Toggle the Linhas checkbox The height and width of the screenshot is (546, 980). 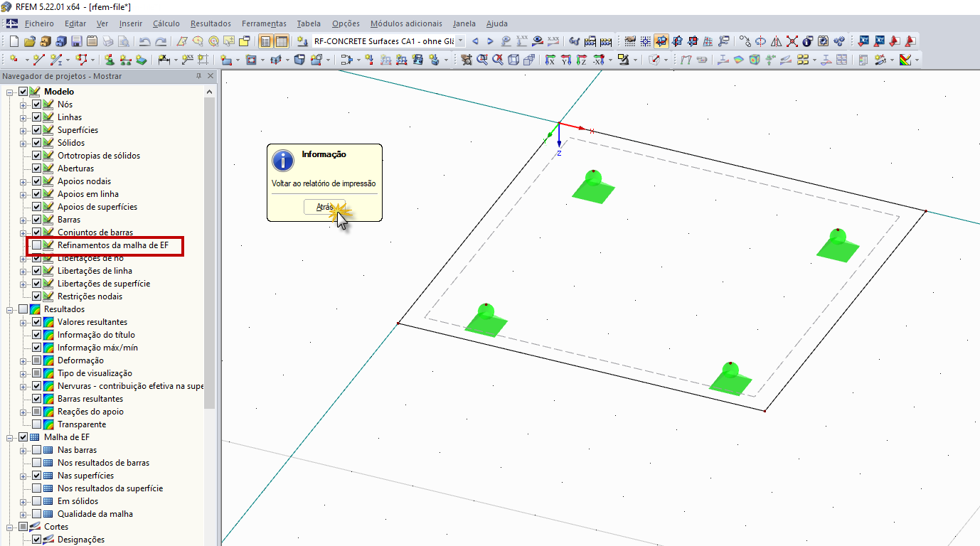click(37, 117)
